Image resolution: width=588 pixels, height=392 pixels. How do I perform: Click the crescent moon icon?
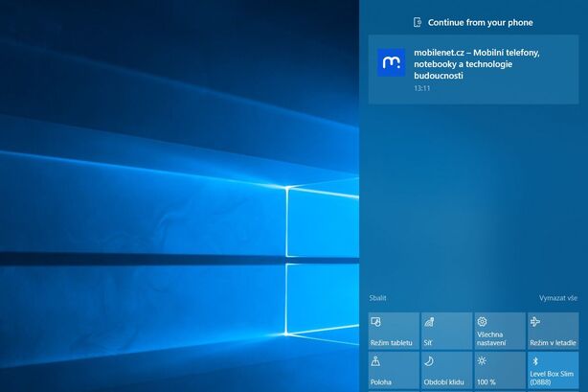click(429, 361)
